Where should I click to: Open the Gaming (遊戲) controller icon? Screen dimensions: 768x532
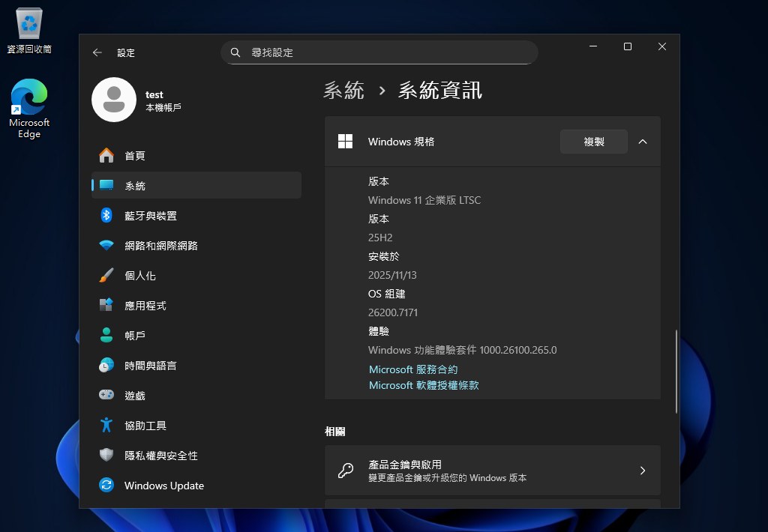point(106,396)
